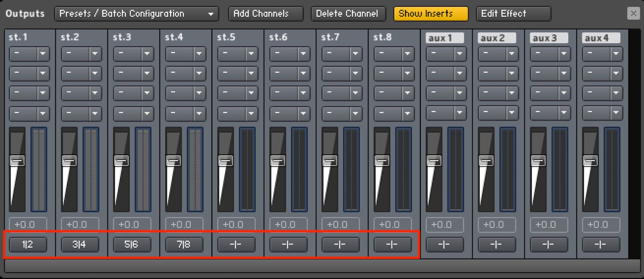Select the aux 2 channel name label

[x=497, y=38]
